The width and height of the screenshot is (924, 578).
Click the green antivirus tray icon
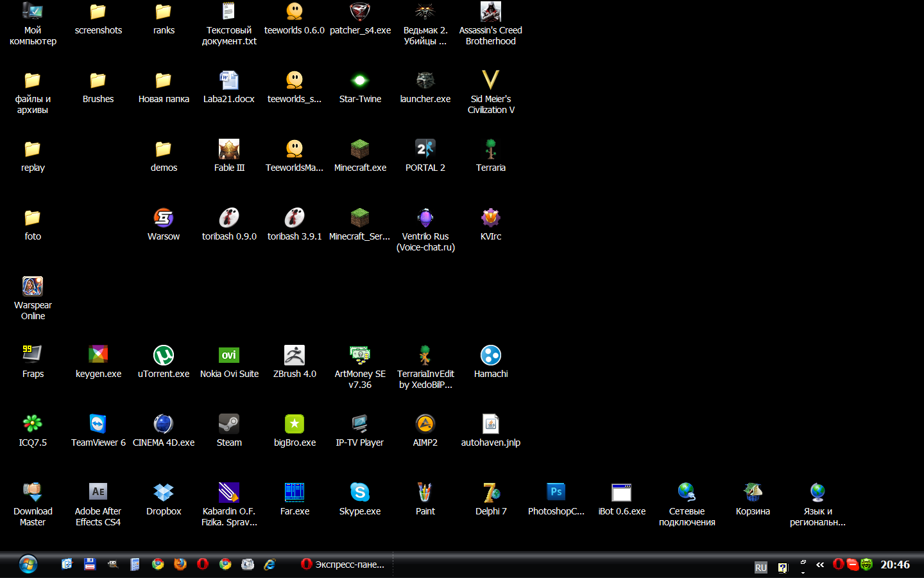click(x=866, y=565)
